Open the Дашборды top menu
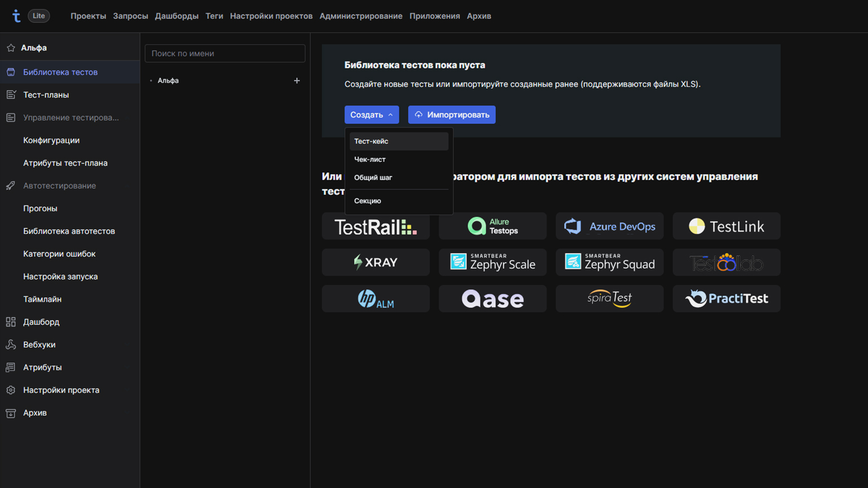868x488 pixels. coord(176,16)
